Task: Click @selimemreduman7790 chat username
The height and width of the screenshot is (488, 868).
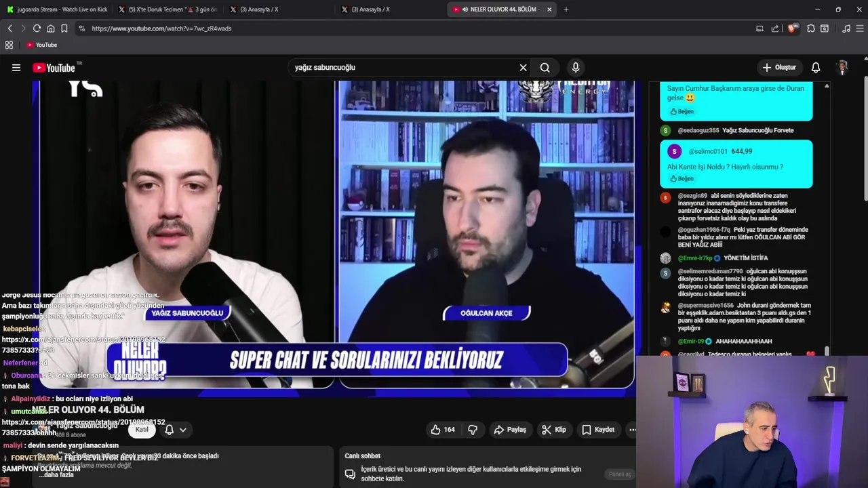Action: [x=710, y=271]
